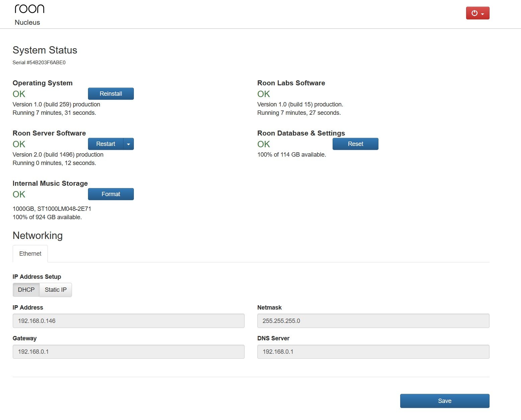Click the DNS Server input field

(x=373, y=352)
